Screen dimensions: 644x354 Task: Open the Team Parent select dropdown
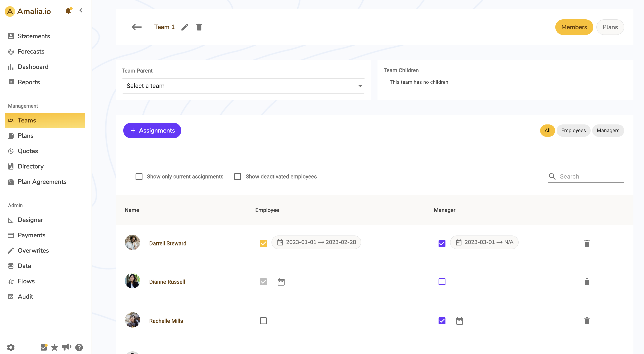(243, 86)
